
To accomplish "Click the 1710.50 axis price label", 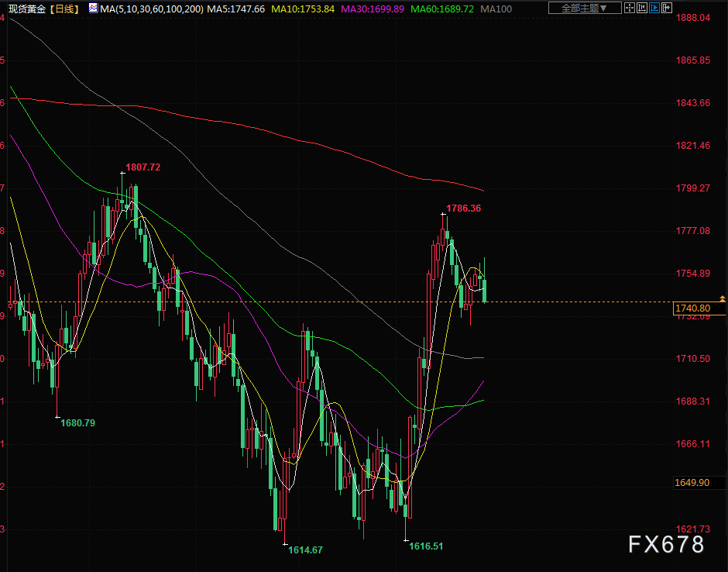I will pyautogui.click(x=692, y=359).
